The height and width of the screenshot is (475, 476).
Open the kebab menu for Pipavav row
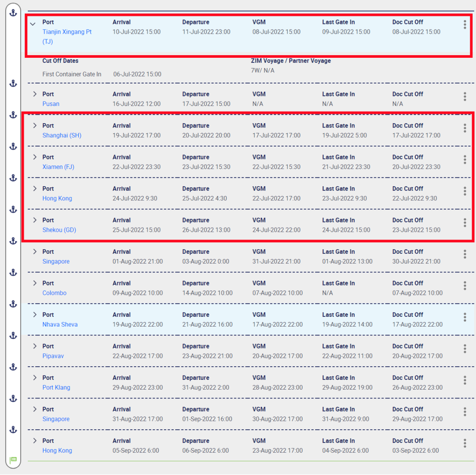(x=465, y=349)
